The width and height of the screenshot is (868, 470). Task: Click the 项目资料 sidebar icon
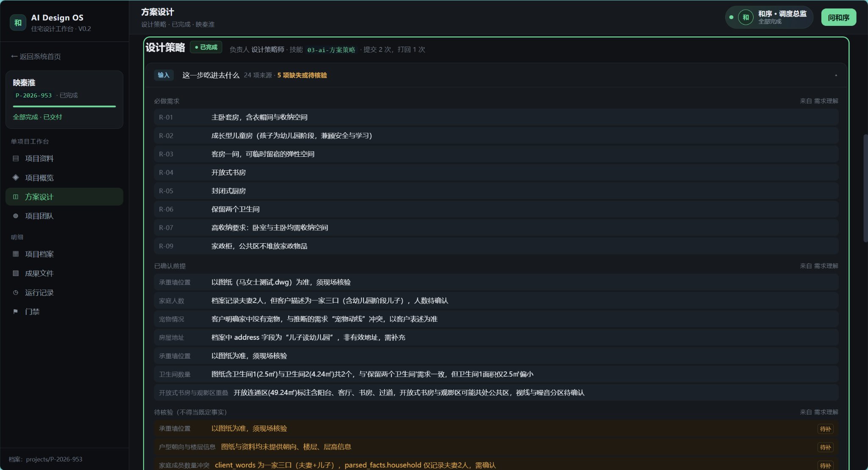(16, 159)
